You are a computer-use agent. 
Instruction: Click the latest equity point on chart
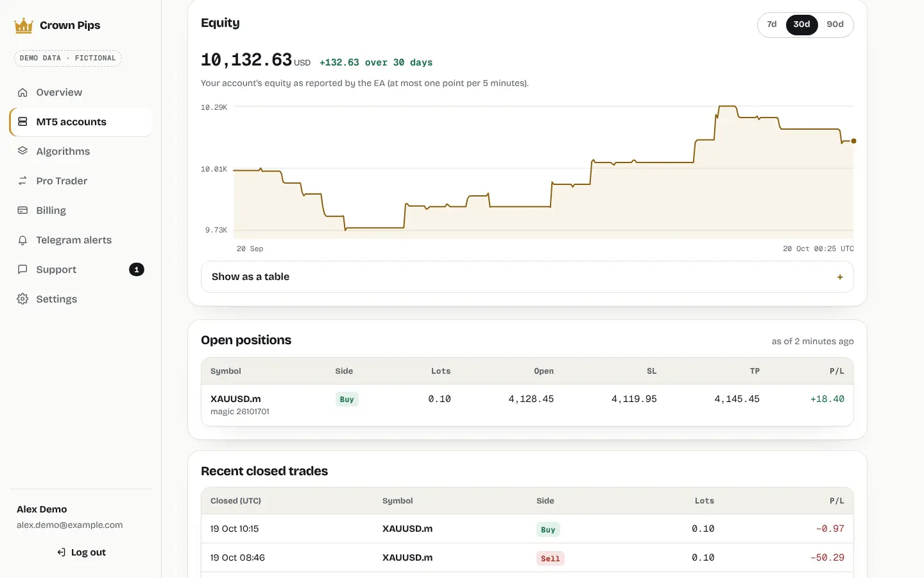(x=853, y=141)
